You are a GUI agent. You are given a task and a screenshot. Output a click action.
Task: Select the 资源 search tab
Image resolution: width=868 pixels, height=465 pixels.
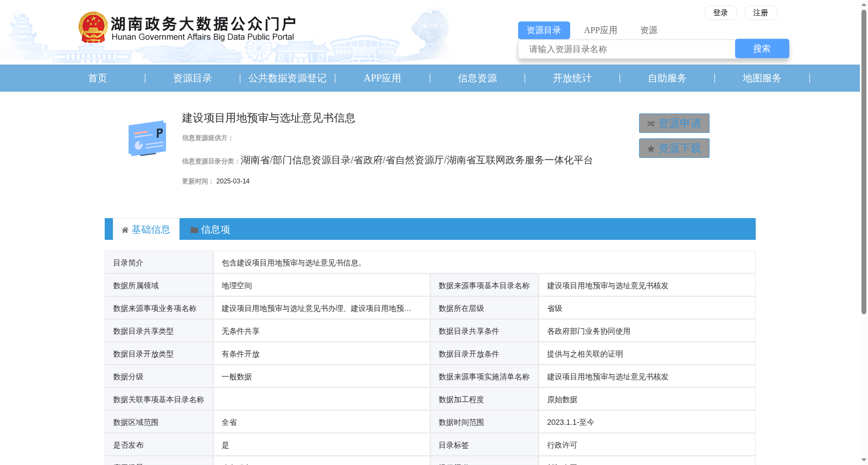point(649,30)
